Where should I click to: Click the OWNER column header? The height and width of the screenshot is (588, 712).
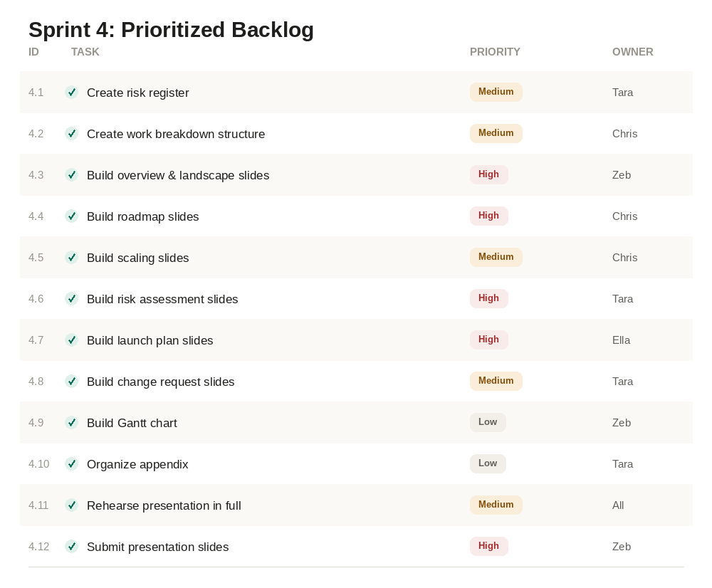(632, 52)
